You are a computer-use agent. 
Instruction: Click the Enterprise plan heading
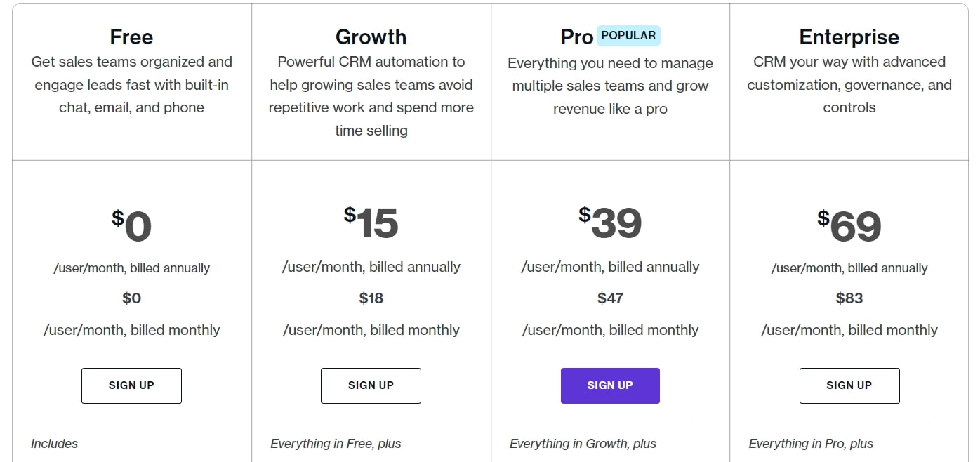tap(849, 37)
